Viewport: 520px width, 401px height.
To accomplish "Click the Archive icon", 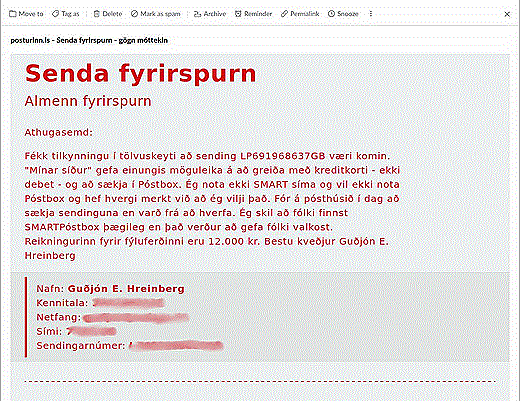I will 197,14.
